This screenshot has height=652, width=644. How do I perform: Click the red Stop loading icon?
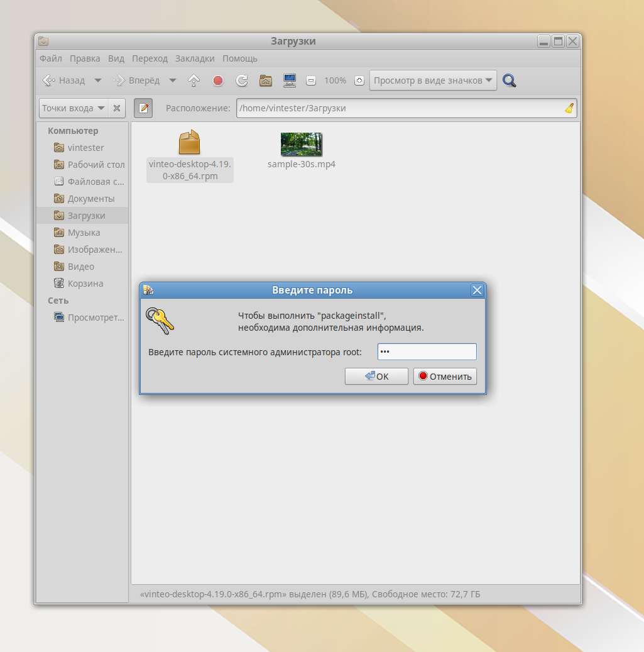218,80
